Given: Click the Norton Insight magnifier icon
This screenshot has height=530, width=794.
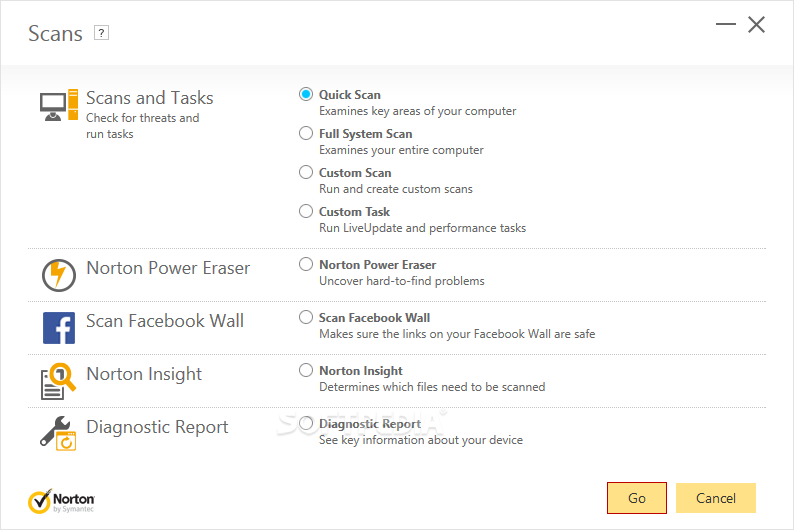Looking at the screenshot, I should (58, 381).
